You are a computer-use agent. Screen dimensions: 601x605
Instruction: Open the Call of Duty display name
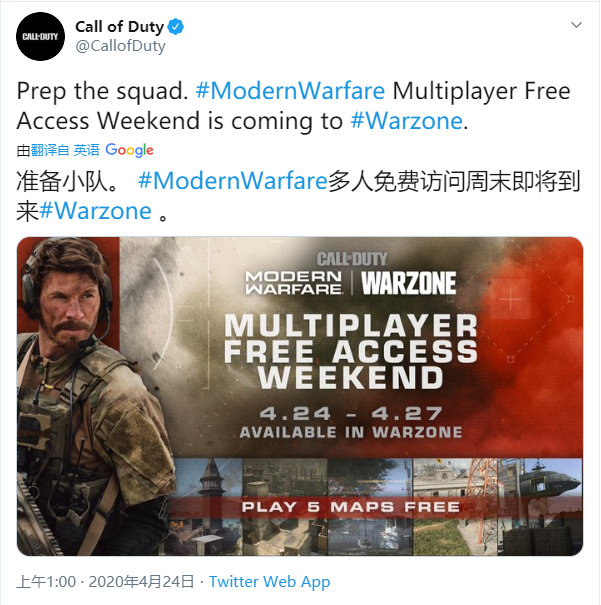(120, 27)
